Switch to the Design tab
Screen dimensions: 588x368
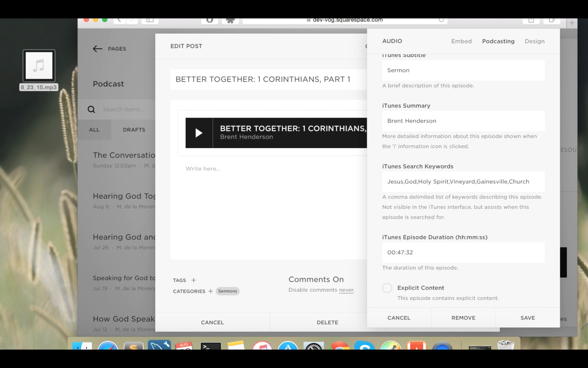pos(535,41)
